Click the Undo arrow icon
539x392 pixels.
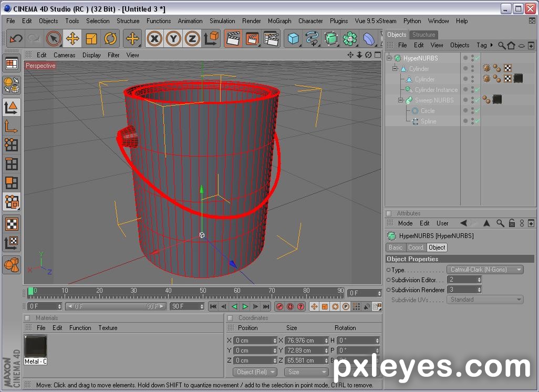(16, 38)
